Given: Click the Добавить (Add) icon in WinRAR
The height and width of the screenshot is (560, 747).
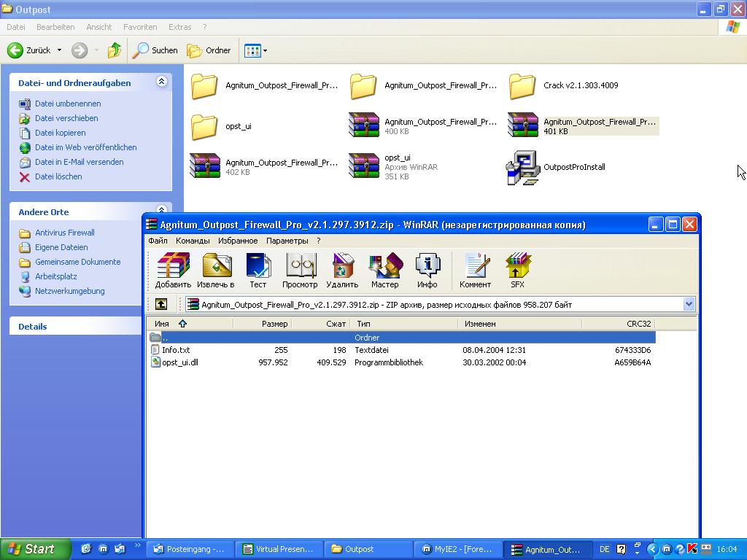Looking at the screenshot, I should click(x=173, y=271).
